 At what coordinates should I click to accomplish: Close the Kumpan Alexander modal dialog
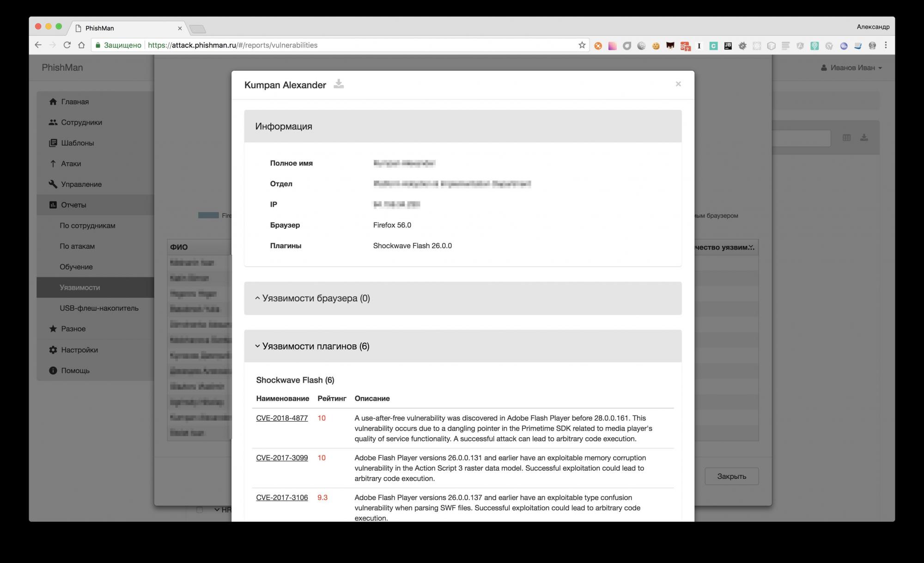pyautogui.click(x=678, y=84)
